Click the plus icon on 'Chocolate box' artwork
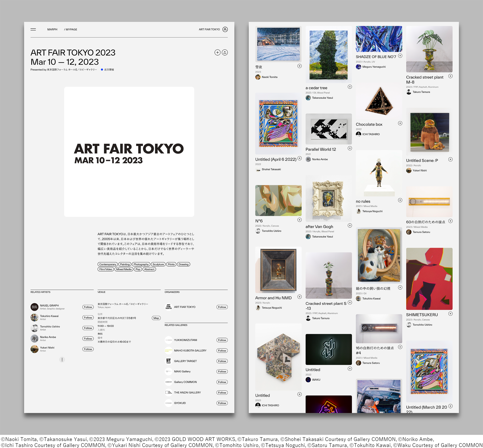 click(x=400, y=123)
